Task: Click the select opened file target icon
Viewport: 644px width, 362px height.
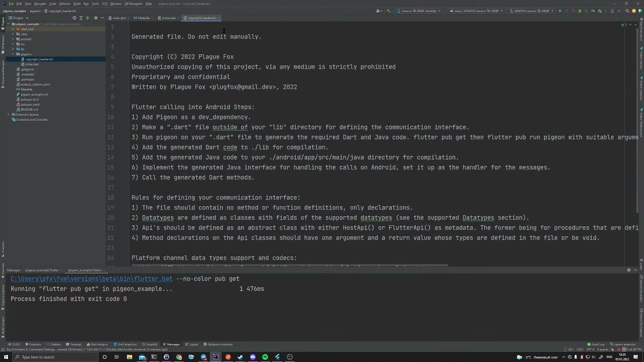Action: (74, 18)
